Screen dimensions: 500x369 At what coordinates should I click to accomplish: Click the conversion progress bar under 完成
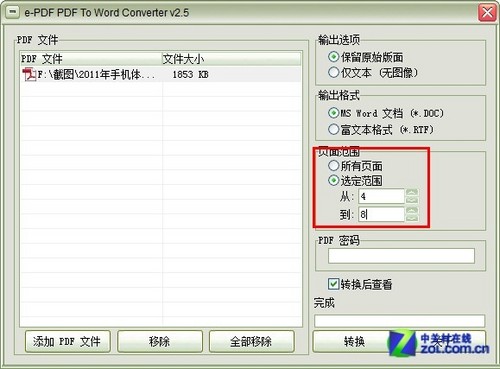(399, 321)
